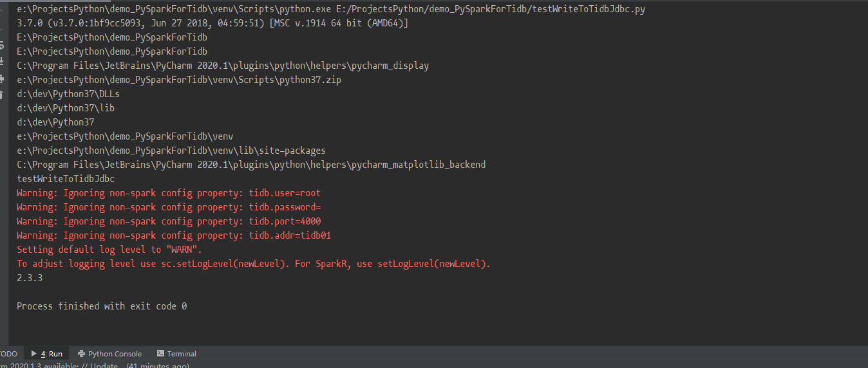Click the Terminal prompt icon

point(160,354)
